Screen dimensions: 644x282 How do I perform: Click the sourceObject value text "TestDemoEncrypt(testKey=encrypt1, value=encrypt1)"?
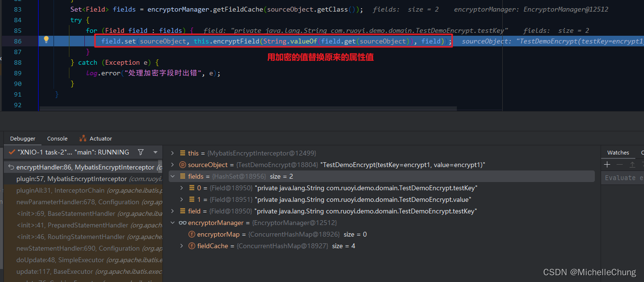pyautogui.click(x=404, y=165)
